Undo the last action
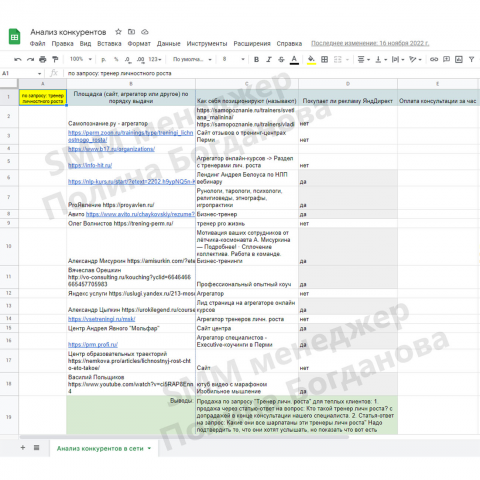480x480 pixels. [x=18, y=59]
